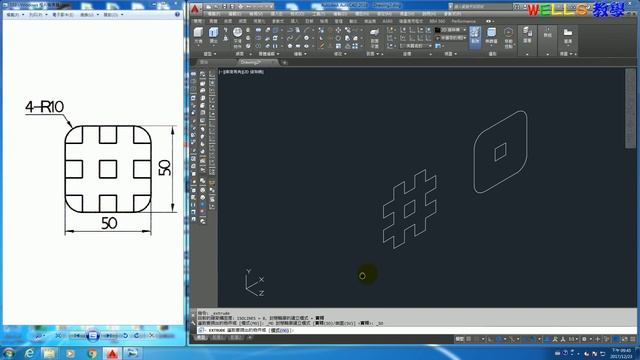
Task: Open the File menu in AutoCAD
Action: click(x=214, y=14)
